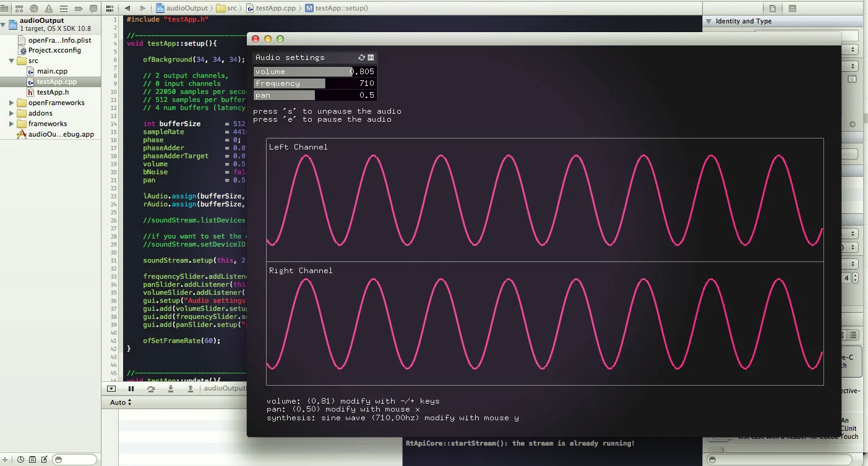This screenshot has height=466, width=868.
Task: Click the press 's' to unpause text
Action: pyautogui.click(x=327, y=111)
